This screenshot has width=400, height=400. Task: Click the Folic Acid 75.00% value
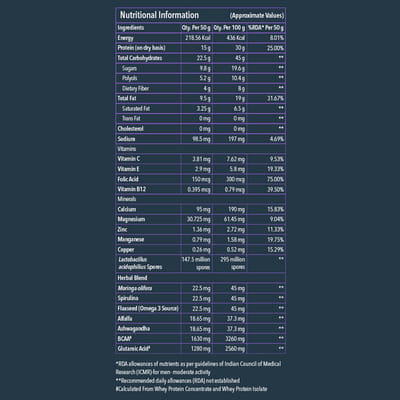pos(275,179)
